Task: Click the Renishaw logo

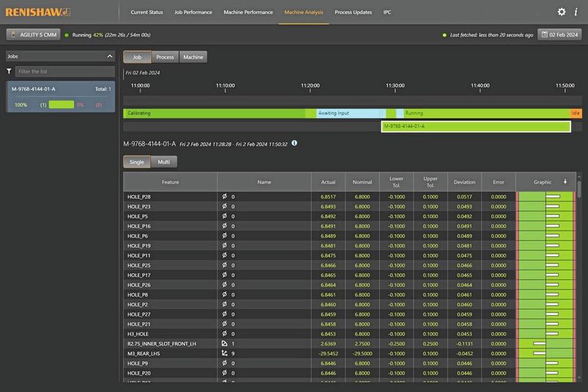Action: [37, 12]
